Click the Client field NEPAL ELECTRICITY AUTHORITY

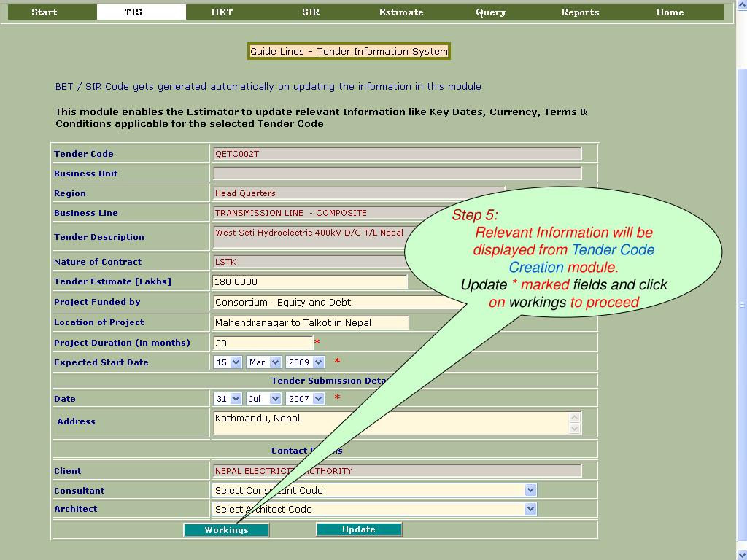[x=398, y=470]
